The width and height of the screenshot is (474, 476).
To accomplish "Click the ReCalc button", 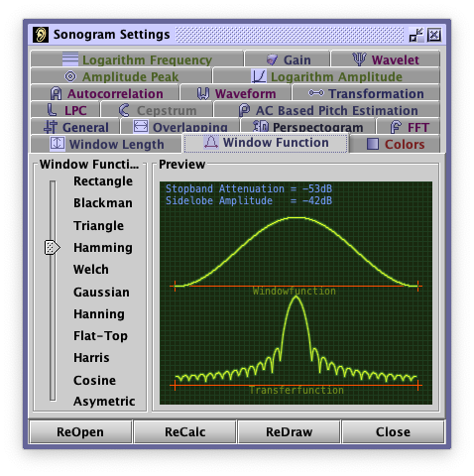I will tap(185, 431).
